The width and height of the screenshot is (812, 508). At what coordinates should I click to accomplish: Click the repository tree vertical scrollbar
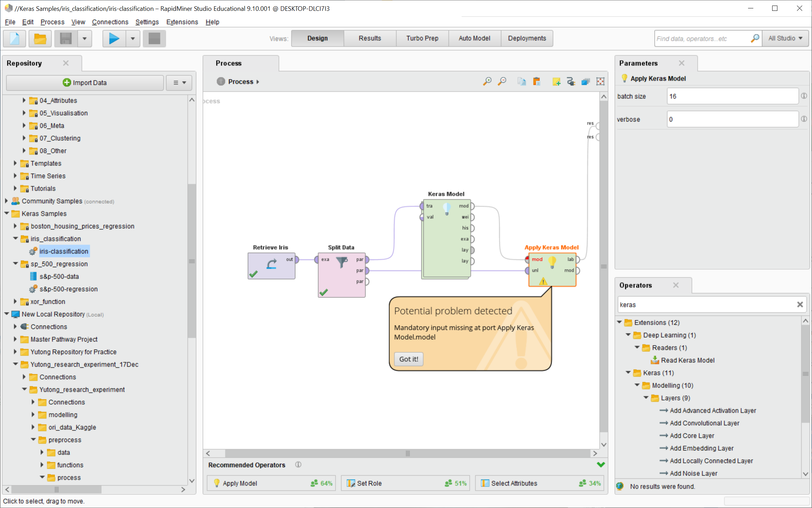(x=192, y=261)
